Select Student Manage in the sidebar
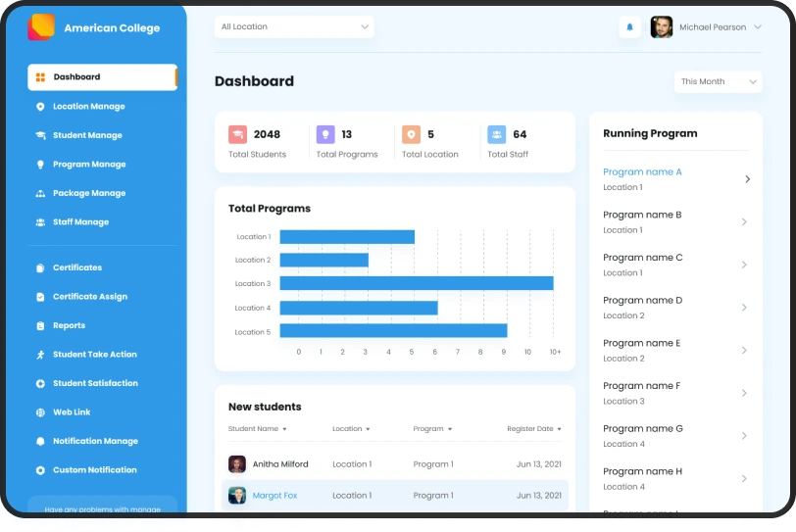Screen dimensions: 796x532 click(87, 135)
